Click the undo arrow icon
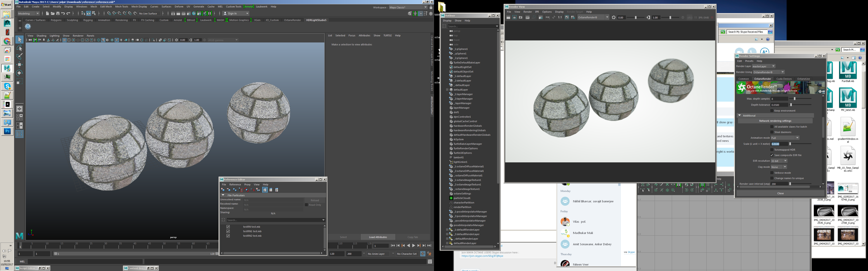 tap(63, 14)
